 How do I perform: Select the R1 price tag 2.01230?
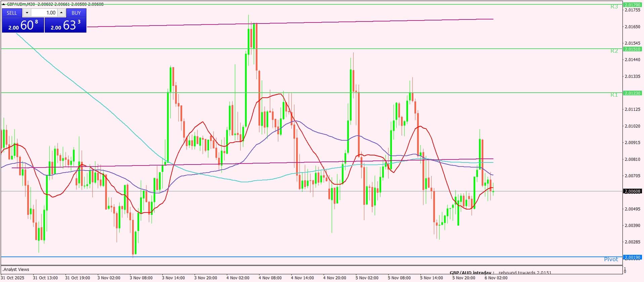(632, 93)
